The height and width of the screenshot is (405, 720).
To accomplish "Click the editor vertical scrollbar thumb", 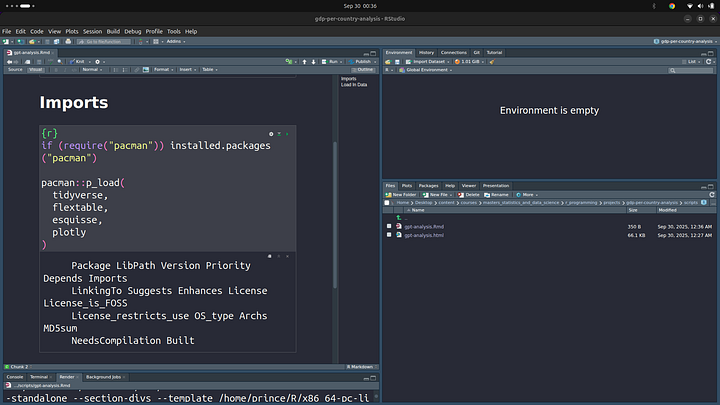I will click(x=335, y=215).
